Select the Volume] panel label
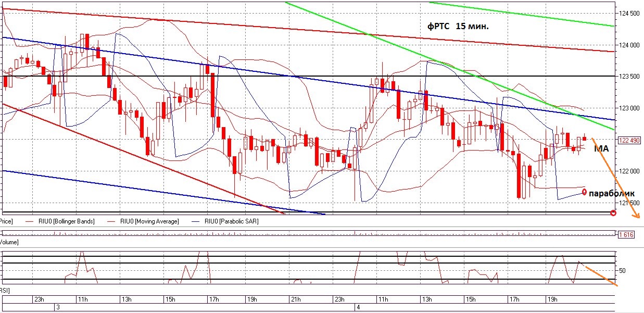Viewport: 644px width, 313px height. coord(9,243)
